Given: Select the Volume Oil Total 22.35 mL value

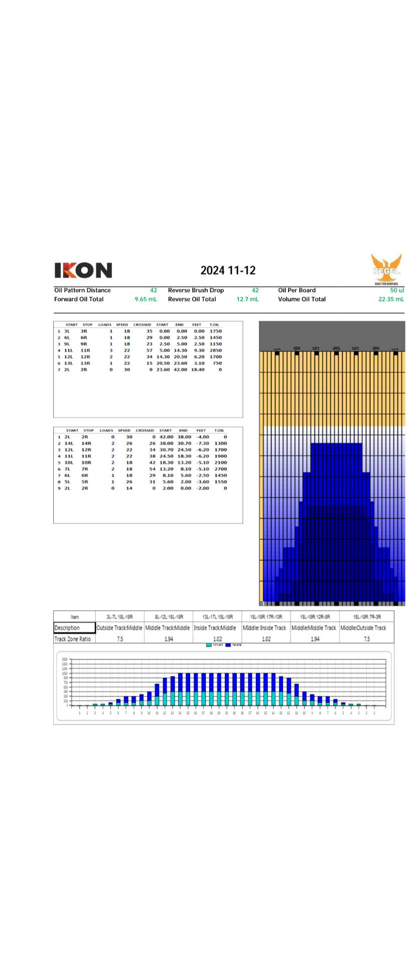Looking at the screenshot, I should click(x=391, y=299).
